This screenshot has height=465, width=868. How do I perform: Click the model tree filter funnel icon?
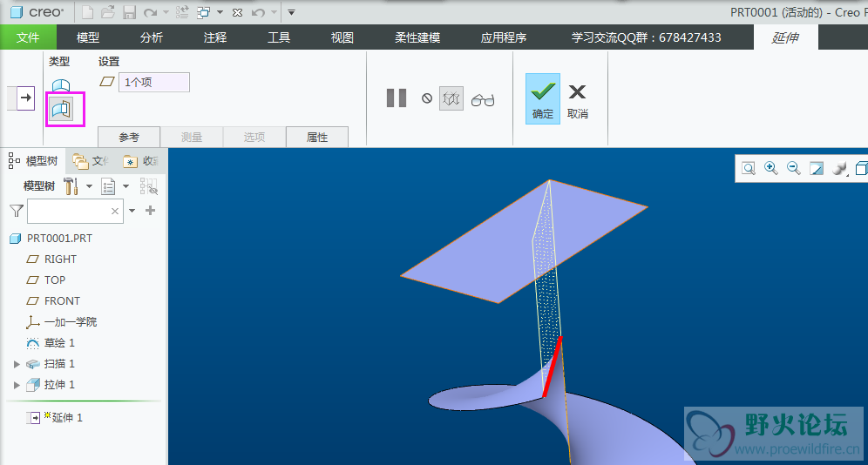(17, 211)
